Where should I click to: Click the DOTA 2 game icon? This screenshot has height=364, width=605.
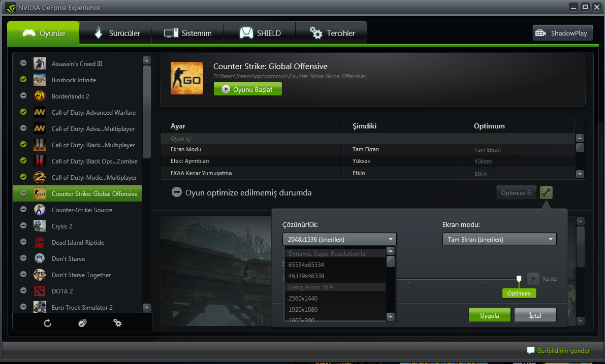(x=39, y=291)
